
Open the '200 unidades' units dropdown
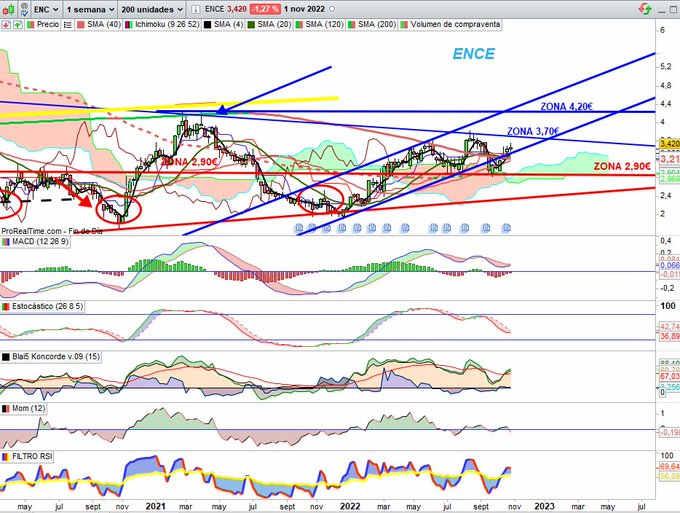(151, 9)
